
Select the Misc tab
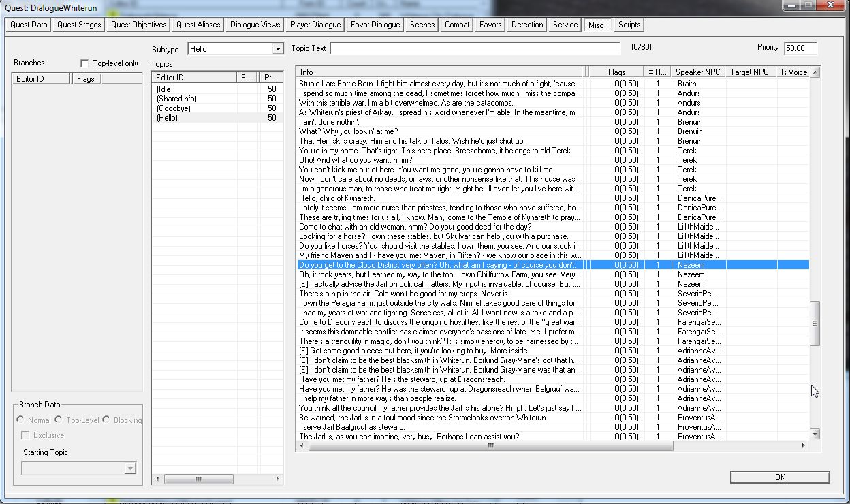pos(596,25)
